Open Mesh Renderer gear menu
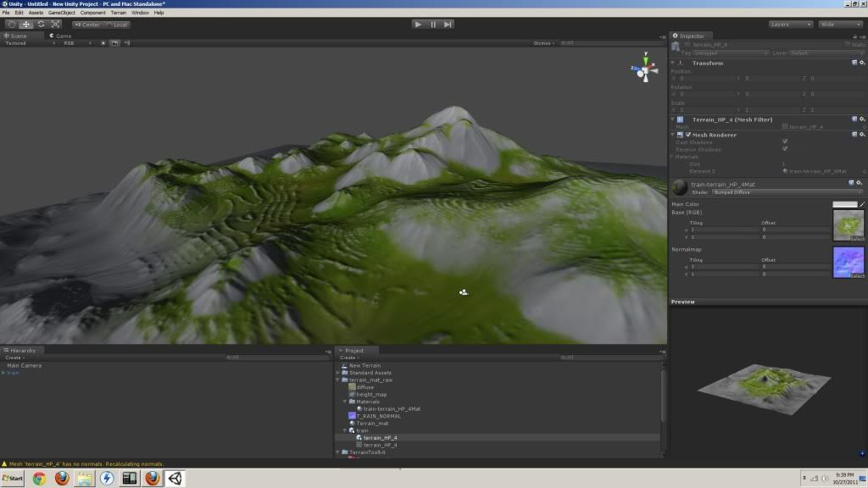 (x=862, y=135)
